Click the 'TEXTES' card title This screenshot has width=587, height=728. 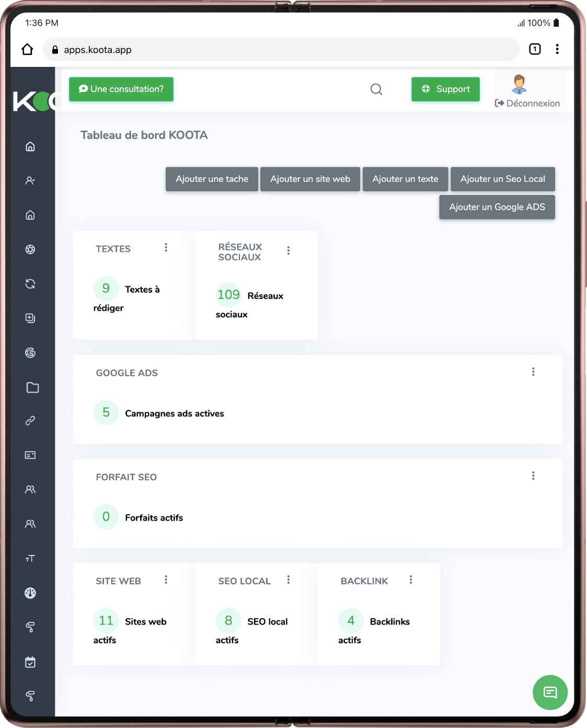click(x=113, y=249)
